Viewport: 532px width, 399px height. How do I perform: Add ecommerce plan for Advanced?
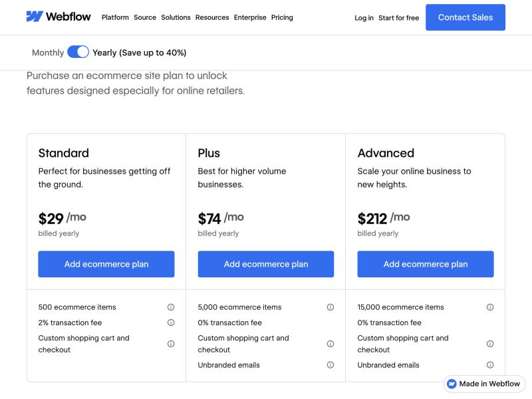(x=426, y=264)
